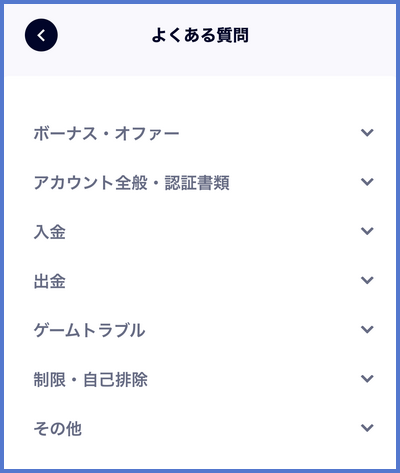
Task: Click the 入金 text label
Action: [x=49, y=232]
